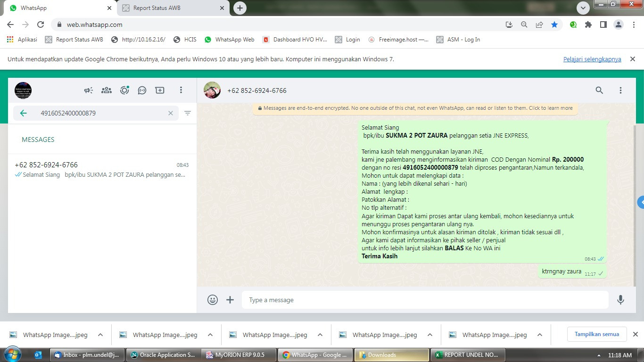Select the WhatsApp browser tab

pos(59,8)
